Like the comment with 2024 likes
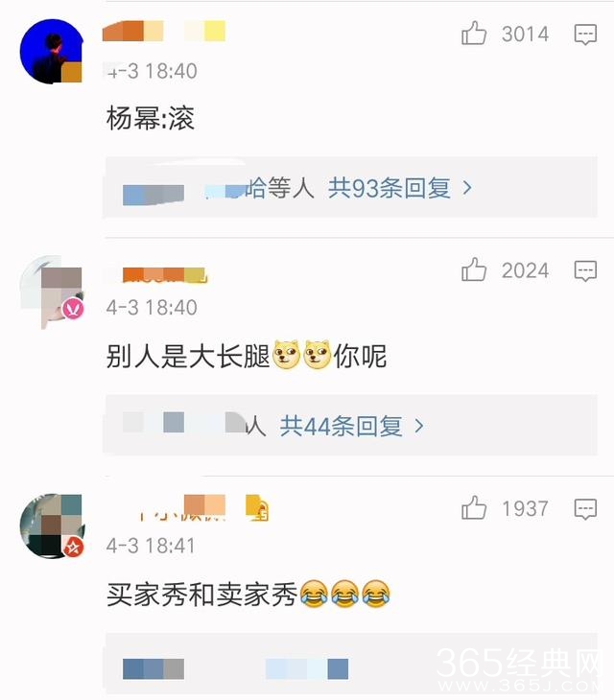This screenshot has width=614, height=700. pyautogui.click(x=474, y=269)
